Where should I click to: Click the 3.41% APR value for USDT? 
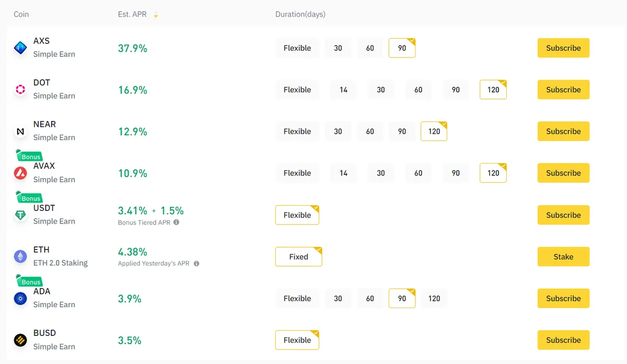coord(133,210)
